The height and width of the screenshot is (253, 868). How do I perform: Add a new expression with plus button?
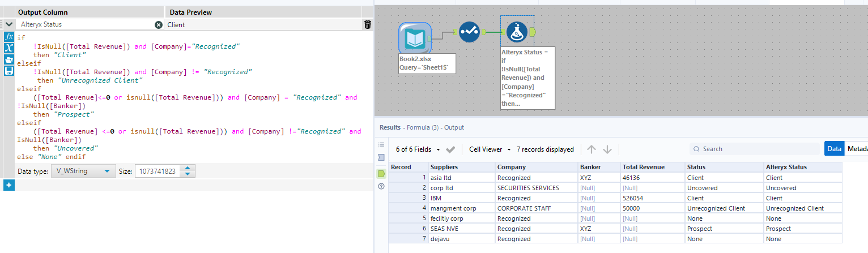(8, 185)
